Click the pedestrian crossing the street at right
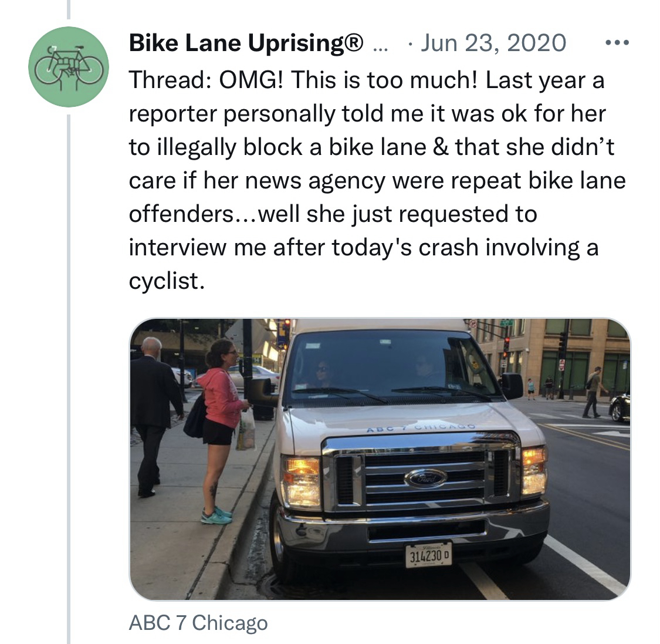The height and width of the screenshot is (644, 660). pos(594,390)
